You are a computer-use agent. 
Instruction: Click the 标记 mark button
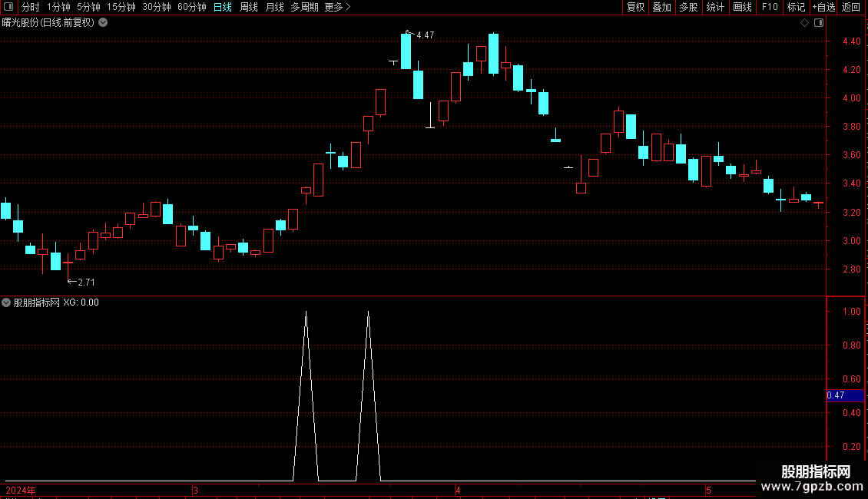tap(796, 7)
